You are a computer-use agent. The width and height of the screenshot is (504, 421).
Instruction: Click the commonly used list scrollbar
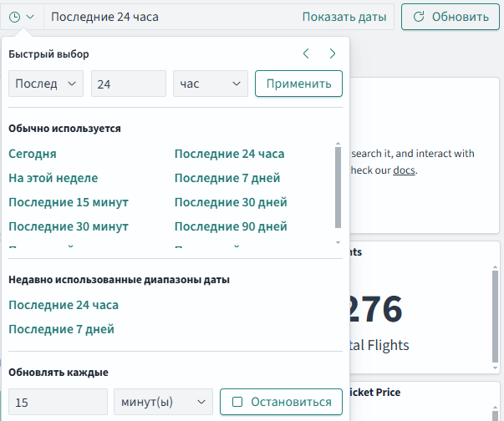coord(338,188)
